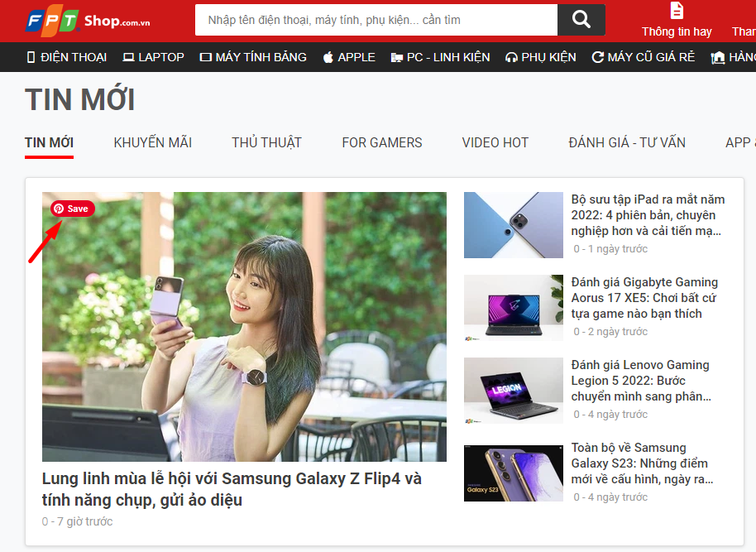Select the TIN MỚI tab
This screenshot has height=552, width=756.
(x=49, y=143)
